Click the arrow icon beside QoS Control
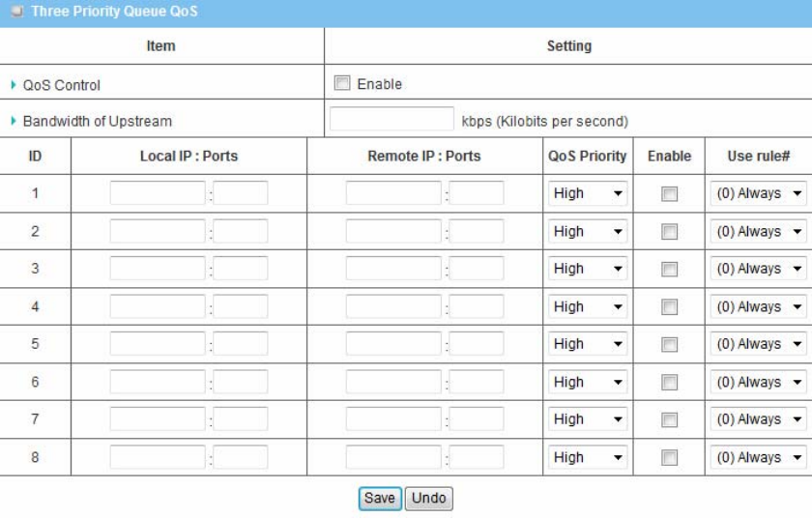This screenshot has width=812, height=518. (x=13, y=85)
